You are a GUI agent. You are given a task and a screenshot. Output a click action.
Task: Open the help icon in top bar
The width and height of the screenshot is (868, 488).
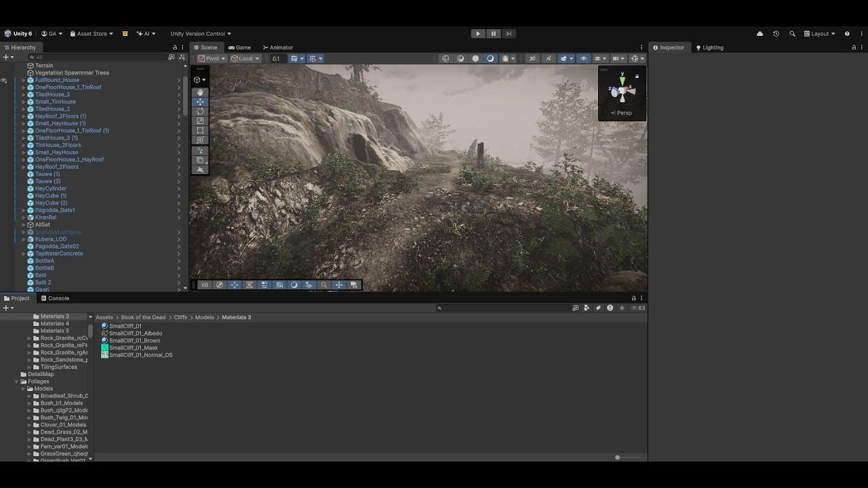pos(847,33)
